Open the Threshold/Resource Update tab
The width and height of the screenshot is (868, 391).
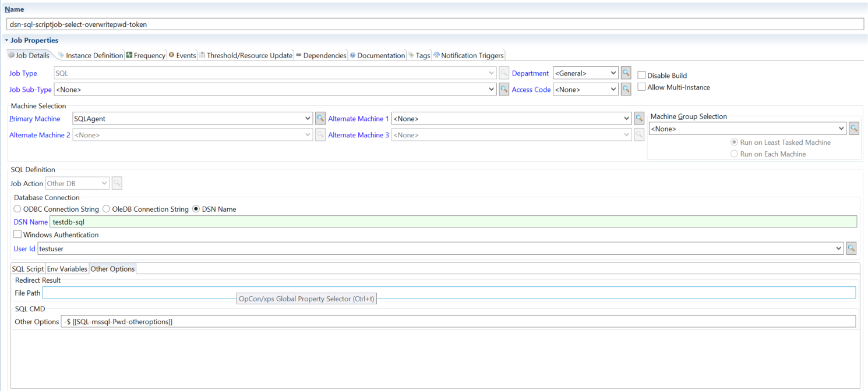click(245, 55)
